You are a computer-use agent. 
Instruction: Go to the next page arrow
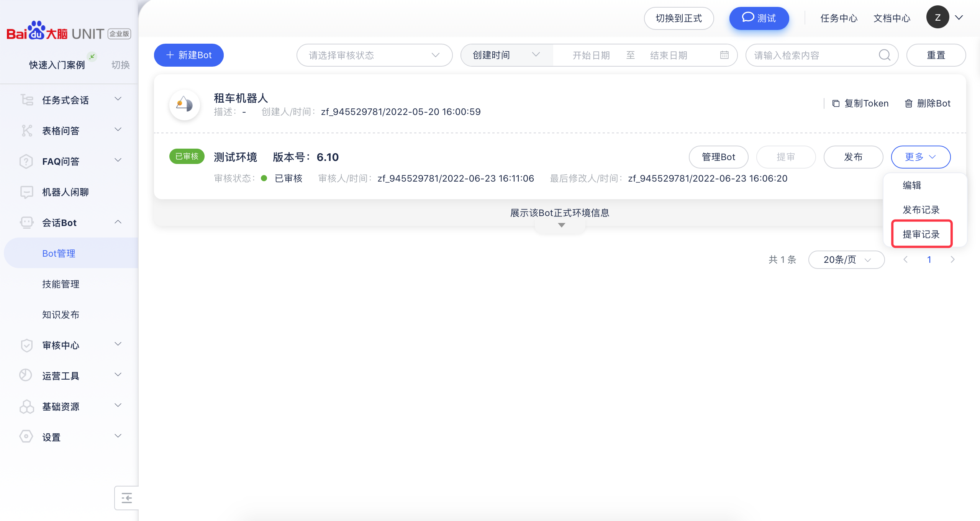[x=952, y=260]
